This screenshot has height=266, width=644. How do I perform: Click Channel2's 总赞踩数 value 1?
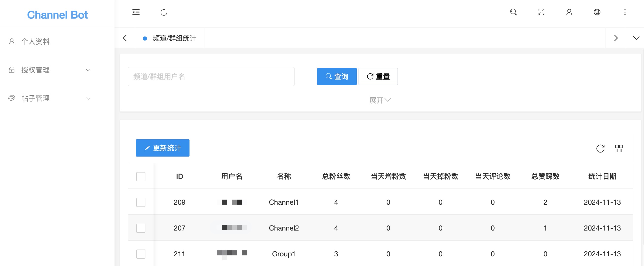(545, 228)
